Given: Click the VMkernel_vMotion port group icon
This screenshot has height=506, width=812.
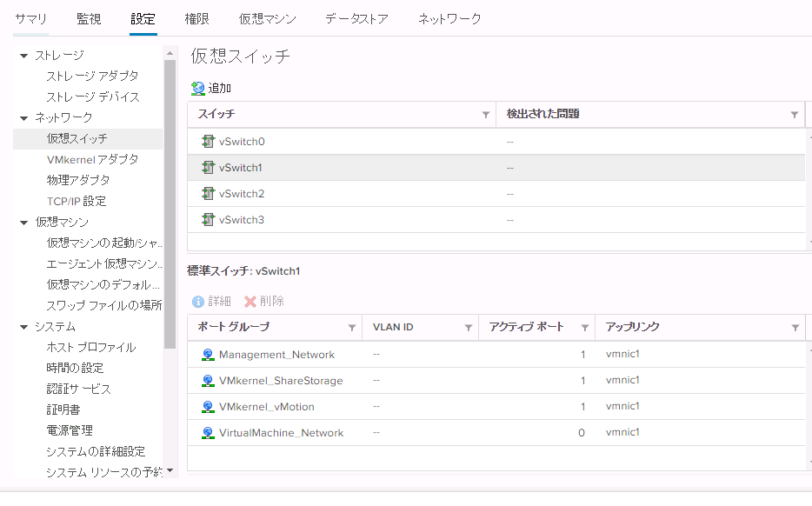Looking at the screenshot, I should point(208,407).
